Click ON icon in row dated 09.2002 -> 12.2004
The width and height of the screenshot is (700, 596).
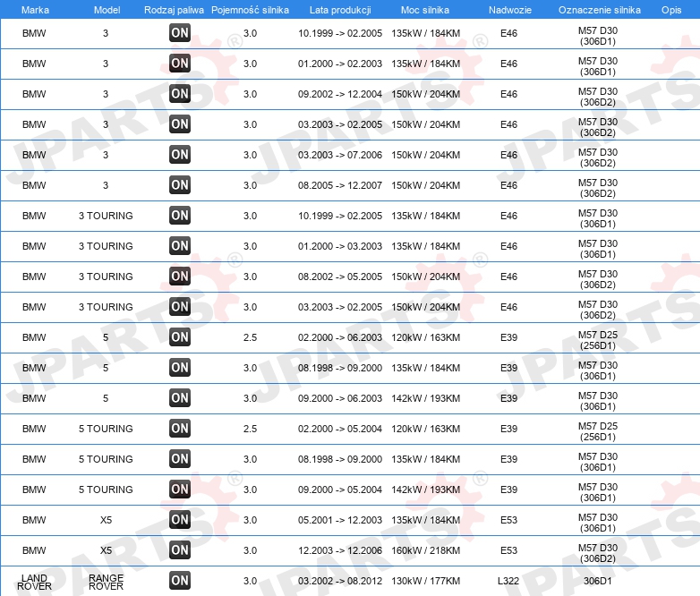(x=180, y=94)
